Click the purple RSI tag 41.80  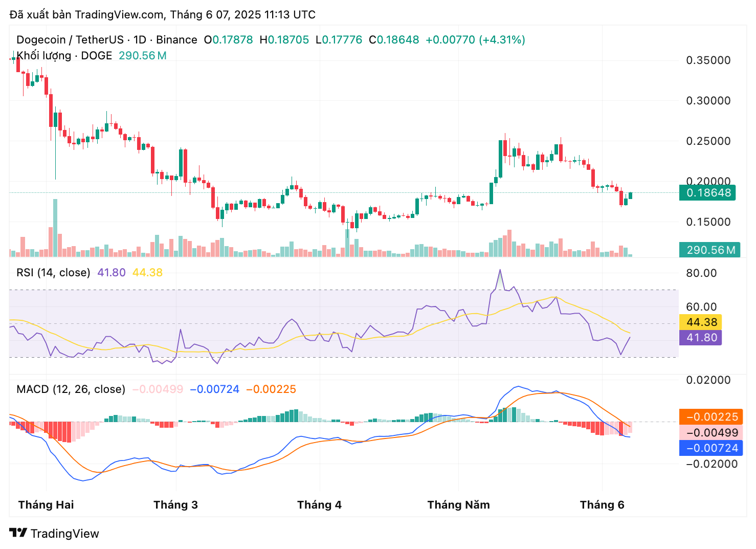click(700, 338)
